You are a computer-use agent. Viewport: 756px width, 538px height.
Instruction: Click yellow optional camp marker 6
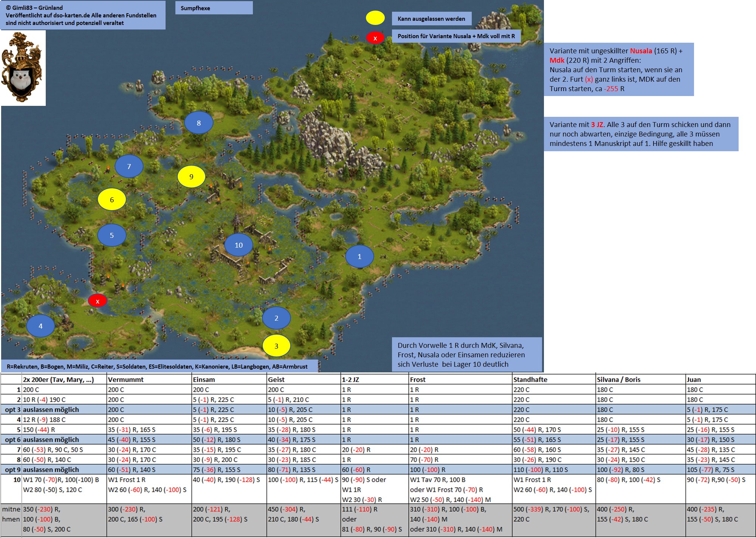pyautogui.click(x=112, y=200)
